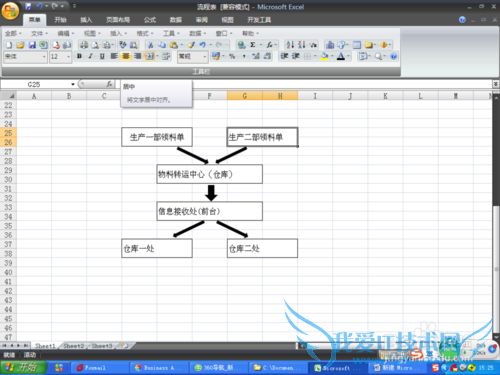Viewport: 500px width, 375px height.
Task: Expand the 工具 menu dropdown
Action: (171, 33)
